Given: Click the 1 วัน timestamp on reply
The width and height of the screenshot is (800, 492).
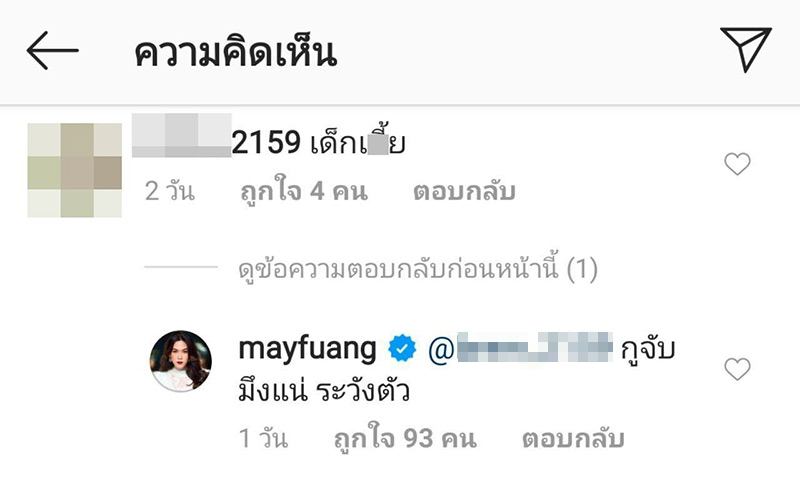Looking at the screenshot, I should click(x=264, y=438).
